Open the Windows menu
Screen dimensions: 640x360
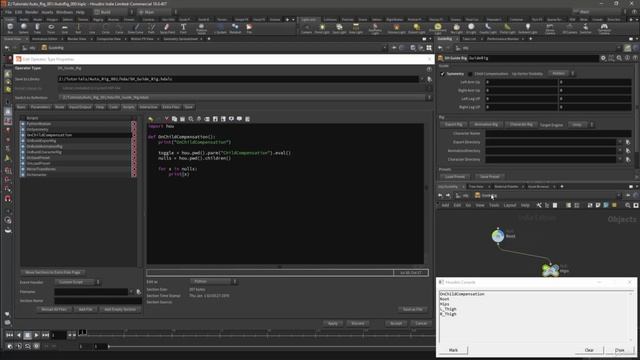click(x=64, y=12)
